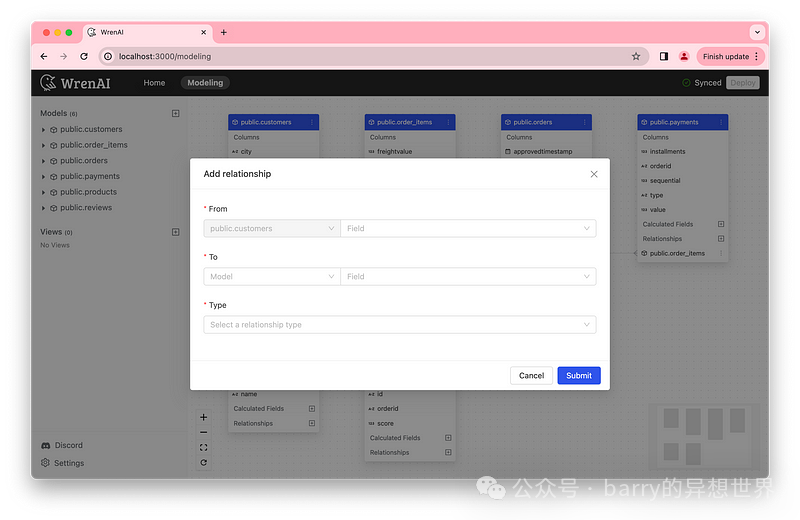Bookmark this page with star icon
This screenshot has height=520, width=800.
click(x=636, y=57)
